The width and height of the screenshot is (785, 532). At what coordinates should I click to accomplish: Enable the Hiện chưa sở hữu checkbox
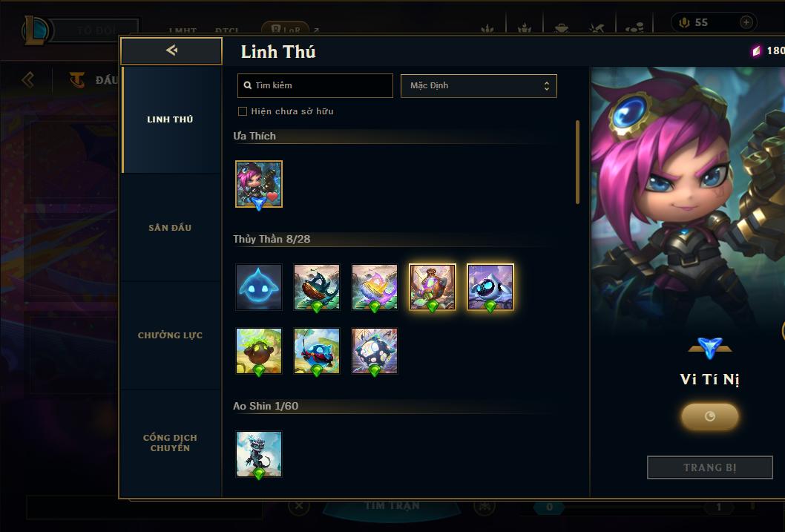click(x=243, y=111)
